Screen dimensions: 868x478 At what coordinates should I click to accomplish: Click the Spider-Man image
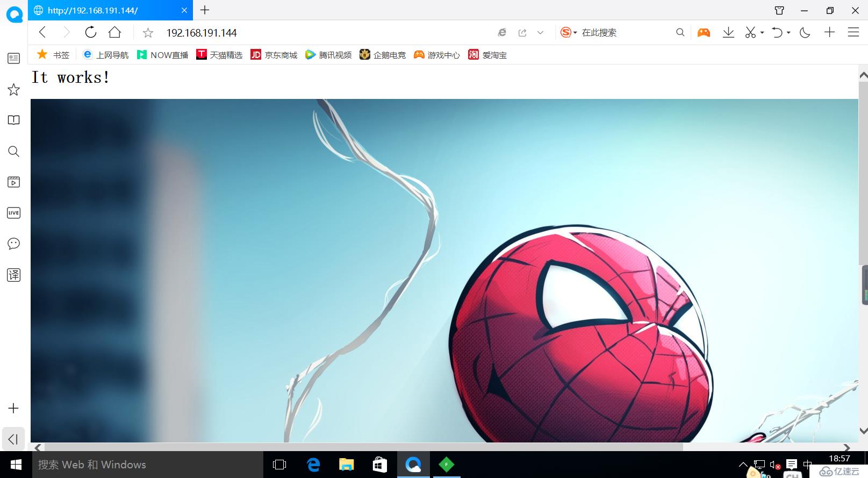444,270
